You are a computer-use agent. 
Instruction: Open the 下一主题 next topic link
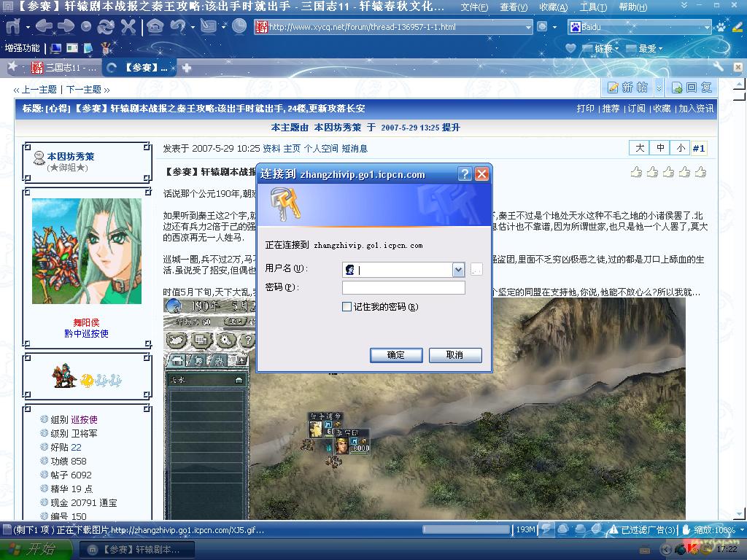coord(84,90)
